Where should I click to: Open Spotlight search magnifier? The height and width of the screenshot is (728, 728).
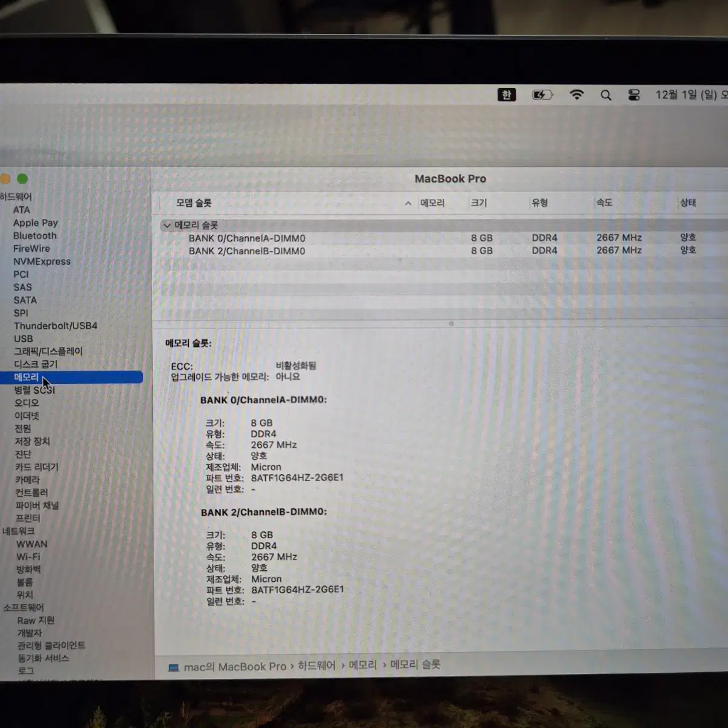(x=605, y=95)
